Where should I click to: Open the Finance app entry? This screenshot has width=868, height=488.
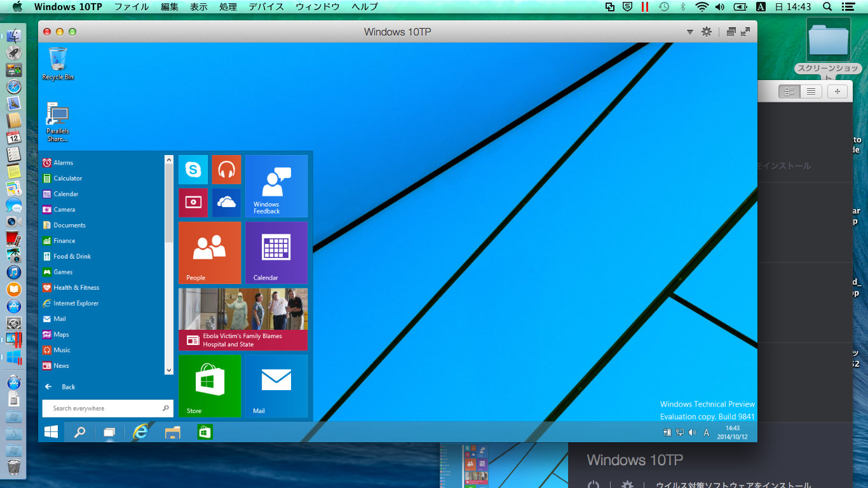tap(58, 241)
